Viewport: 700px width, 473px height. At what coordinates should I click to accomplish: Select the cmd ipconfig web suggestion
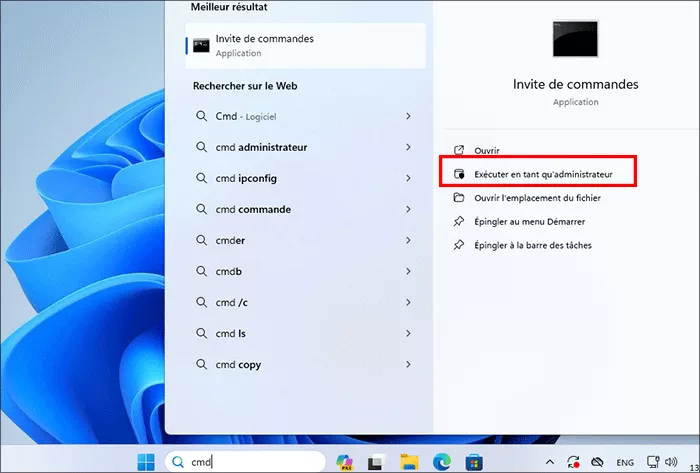pos(305,178)
